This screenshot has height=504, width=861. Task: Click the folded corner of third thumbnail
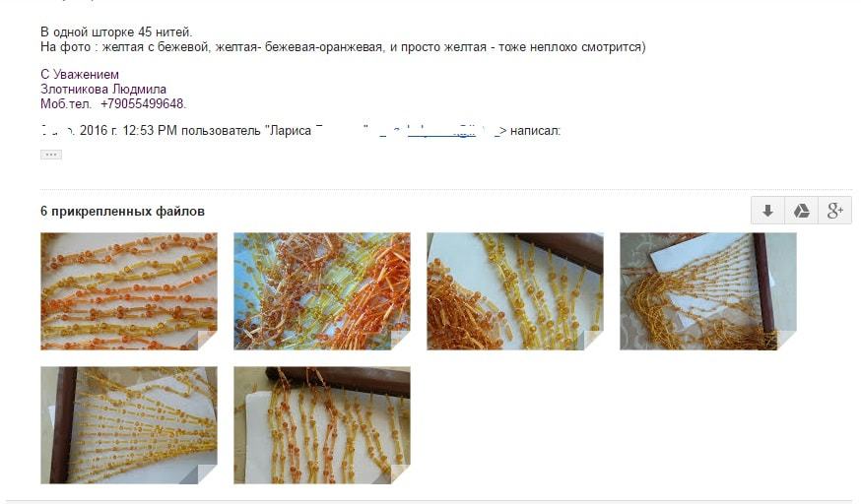(594, 341)
